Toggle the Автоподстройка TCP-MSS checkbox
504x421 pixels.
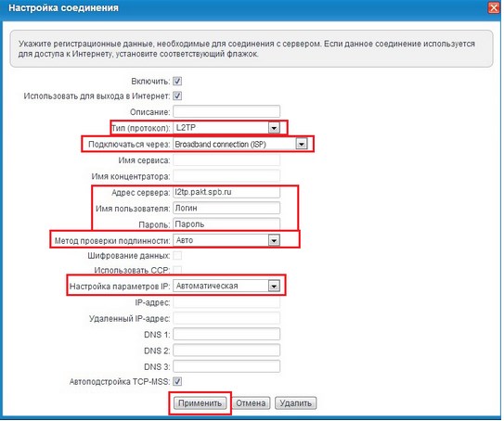pos(177,381)
